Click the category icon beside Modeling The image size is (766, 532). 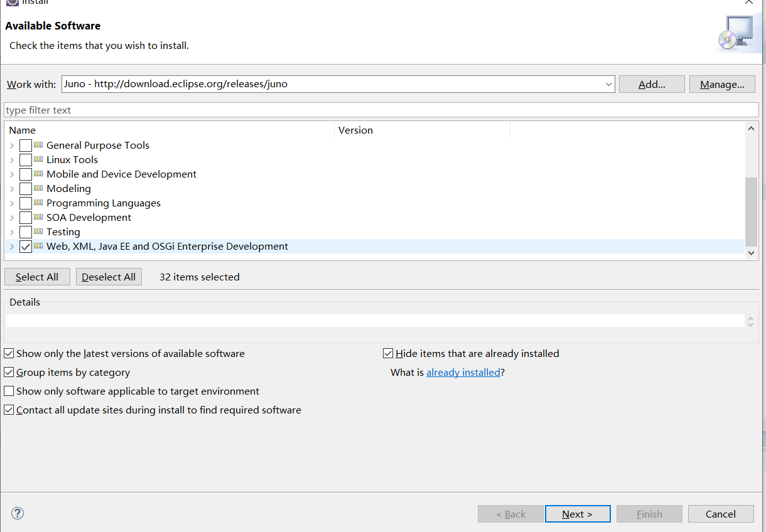pyautogui.click(x=37, y=188)
